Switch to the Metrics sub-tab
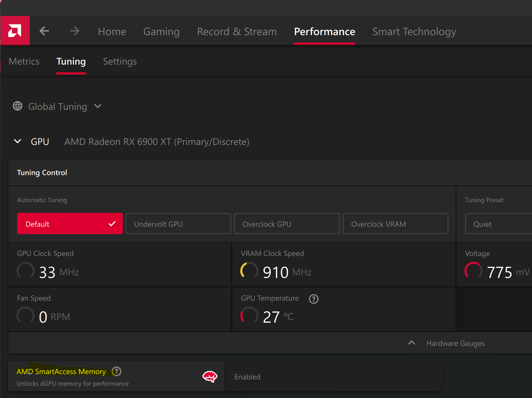The image size is (532, 398). pyautogui.click(x=24, y=61)
